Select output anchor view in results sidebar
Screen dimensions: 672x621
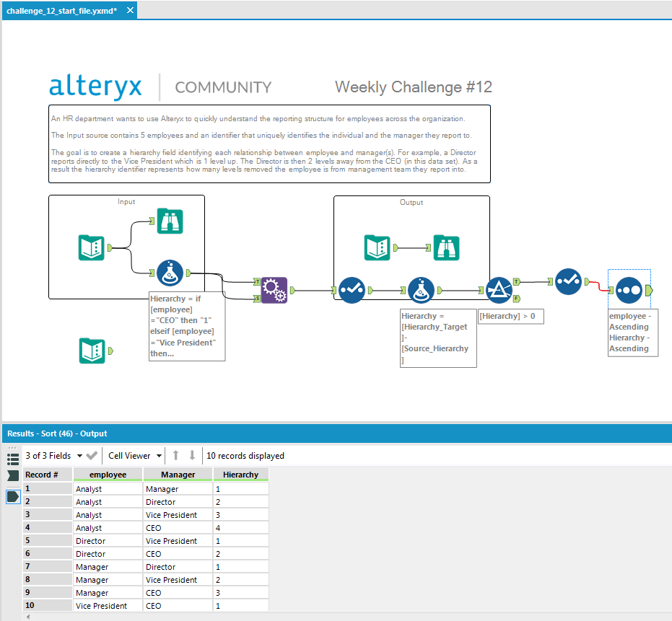13,497
